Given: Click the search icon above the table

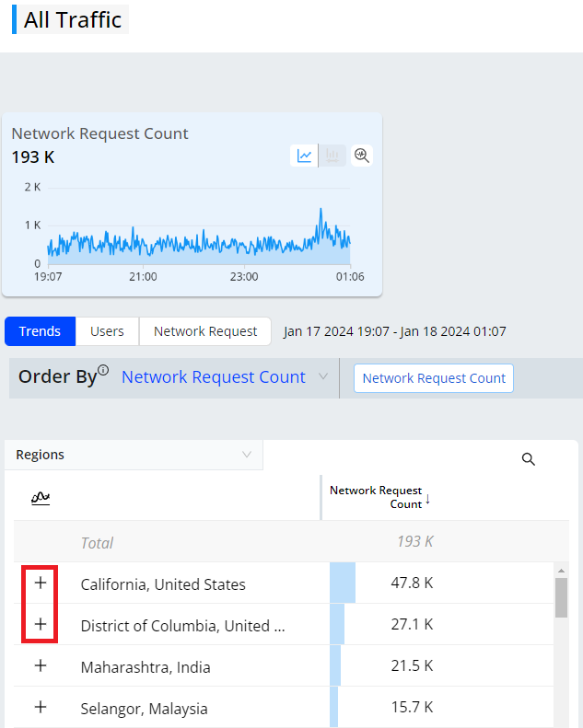Looking at the screenshot, I should coord(529,459).
